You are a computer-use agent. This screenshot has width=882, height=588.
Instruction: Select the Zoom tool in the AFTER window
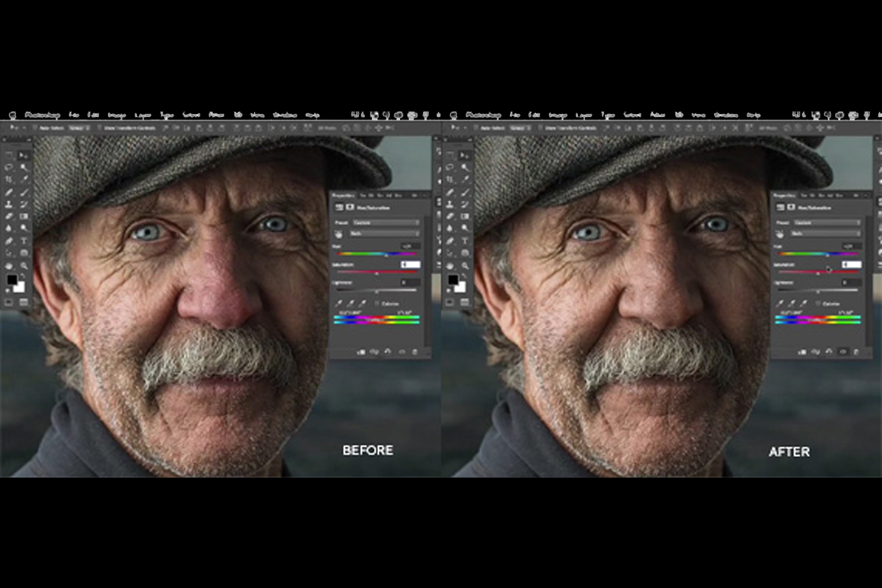465,266
